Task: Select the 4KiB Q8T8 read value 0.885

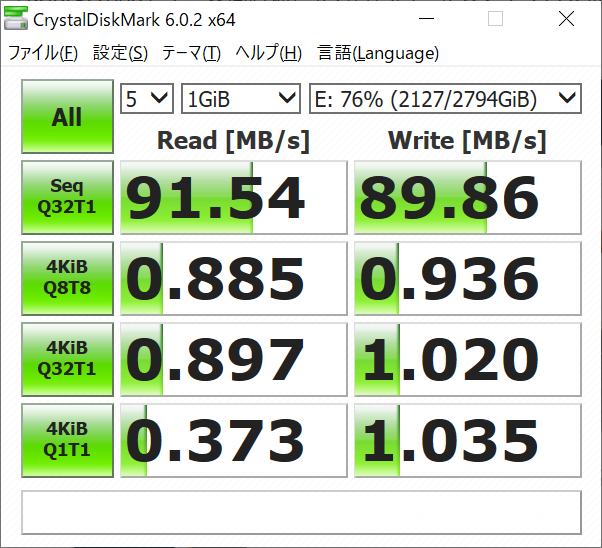Action: click(234, 278)
